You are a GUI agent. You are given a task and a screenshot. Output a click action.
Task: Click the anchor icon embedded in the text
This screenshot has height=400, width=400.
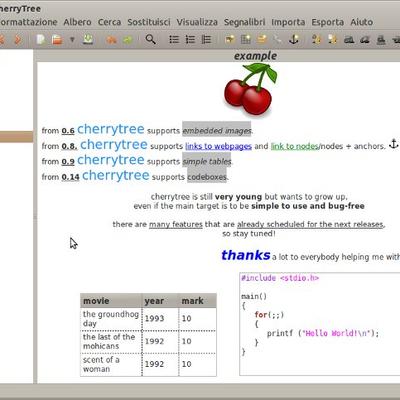394,144
